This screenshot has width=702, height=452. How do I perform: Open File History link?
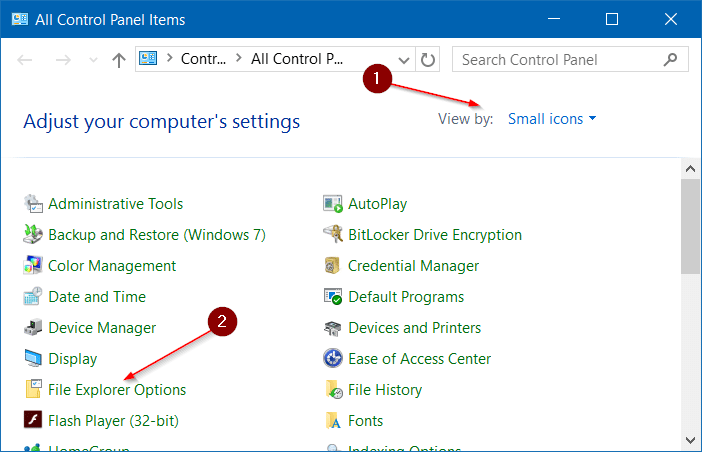tap(385, 390)
